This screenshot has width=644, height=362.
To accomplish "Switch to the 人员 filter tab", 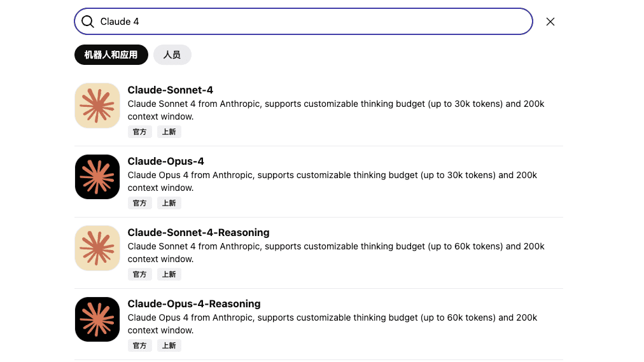I will coord(172,55).
